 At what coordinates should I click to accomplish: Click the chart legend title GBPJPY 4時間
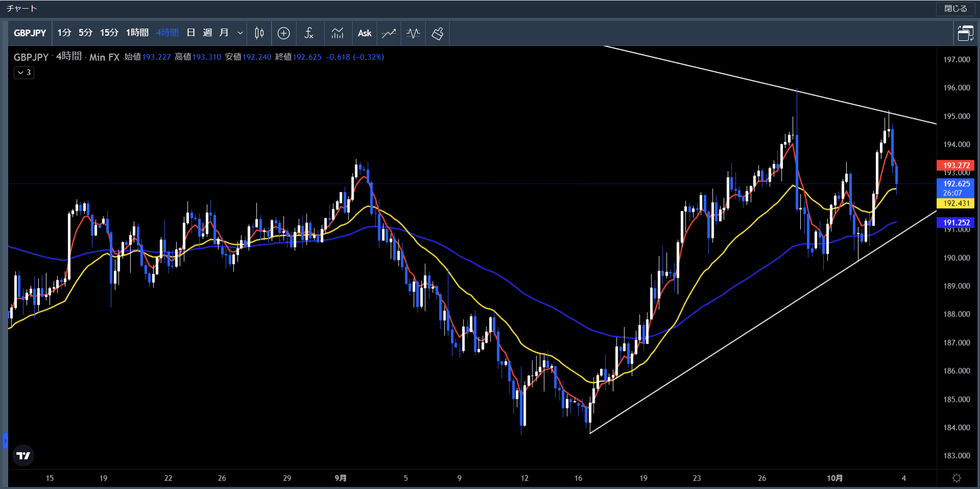[47, 57]
